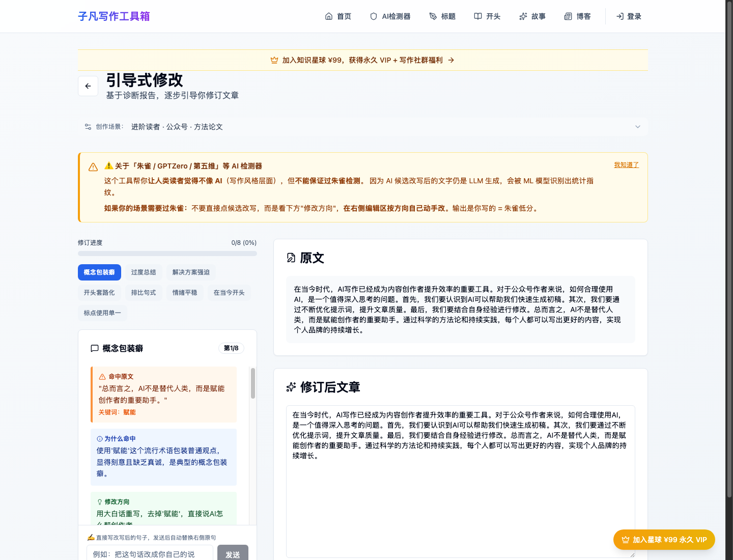Click the login arrow icon
The width and height of the screenshot is (733, 560).
coord(620,16)
